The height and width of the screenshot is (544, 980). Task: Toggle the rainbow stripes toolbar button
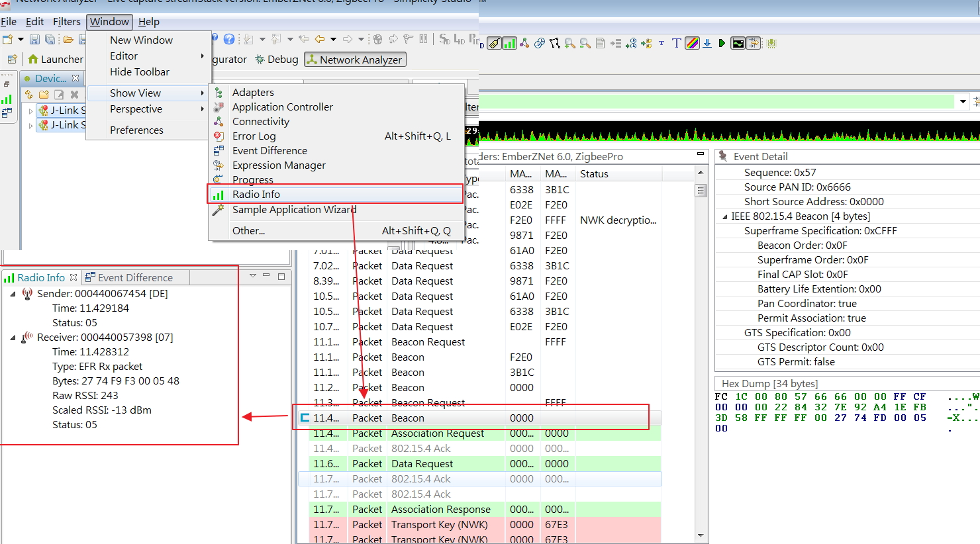click(691, 43)
